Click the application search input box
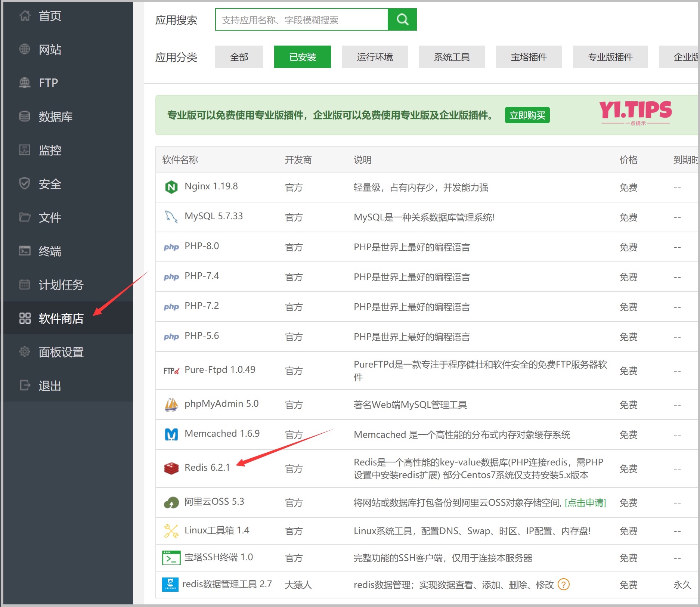700x607 pixels. pos(301,19)
